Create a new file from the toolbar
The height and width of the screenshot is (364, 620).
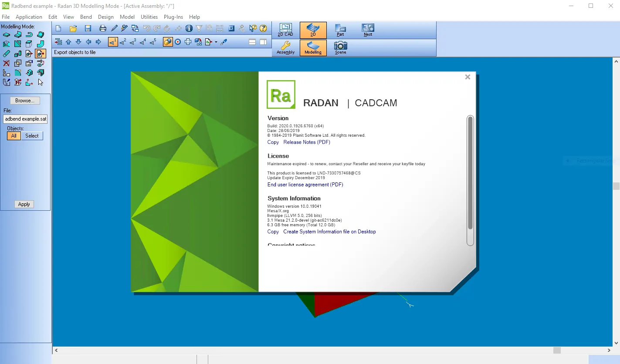coord(58,28)
